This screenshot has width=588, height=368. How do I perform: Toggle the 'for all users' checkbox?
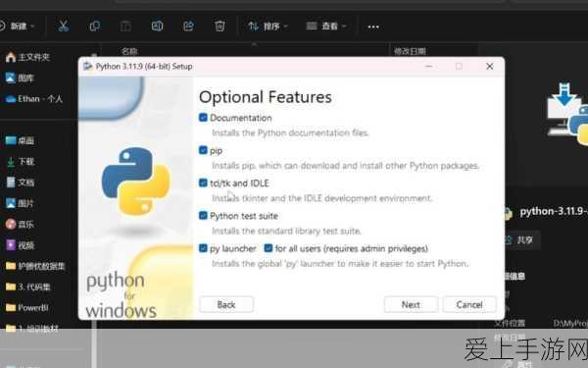point(269,248)
